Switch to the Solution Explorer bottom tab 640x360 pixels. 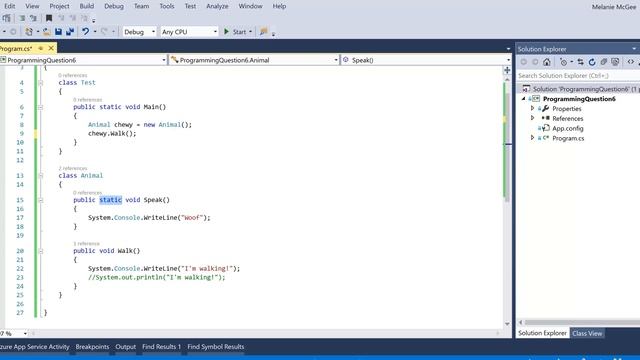(542, 333)
